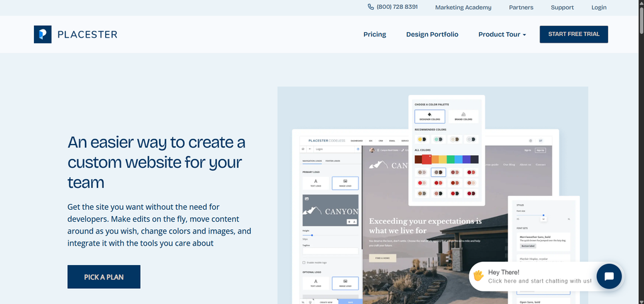This screenshot has height=304, width=644.
Task: Select the teal recommended color pair
Action: coord(438,139)
